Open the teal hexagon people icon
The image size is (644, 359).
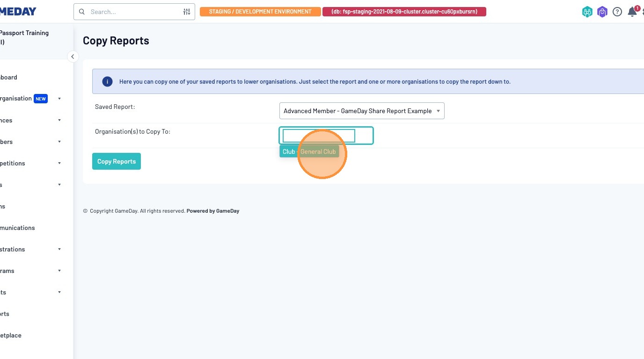pos(587,12)
